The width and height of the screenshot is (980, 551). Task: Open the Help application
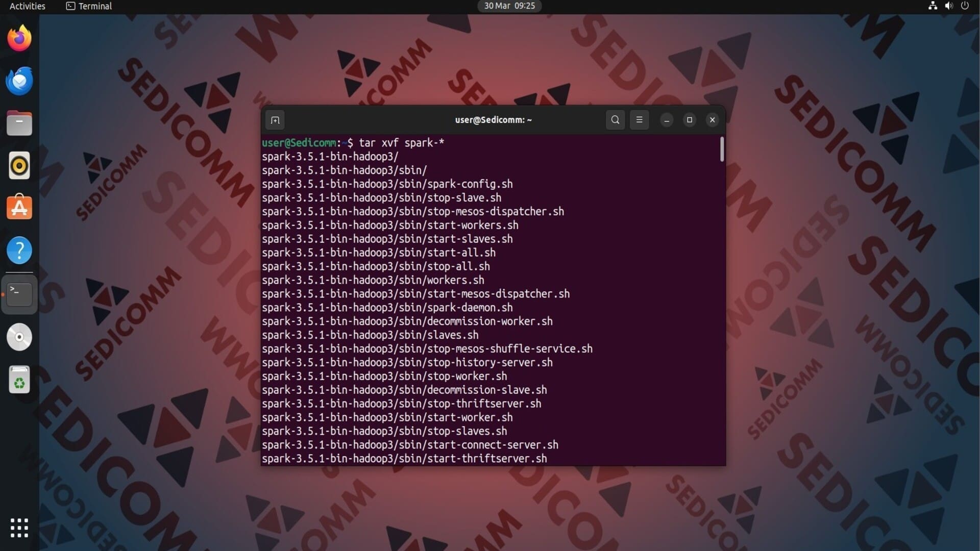(x=19, y=251)
